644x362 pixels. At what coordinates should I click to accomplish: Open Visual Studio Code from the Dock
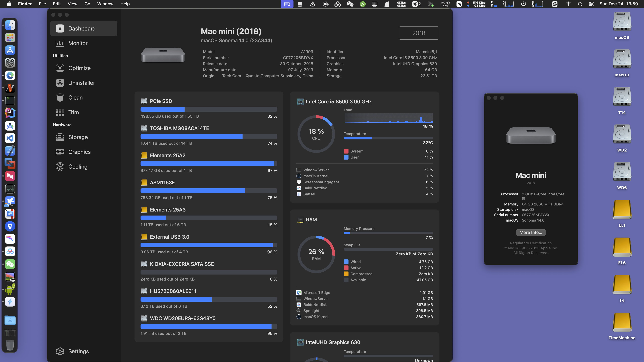10,138
